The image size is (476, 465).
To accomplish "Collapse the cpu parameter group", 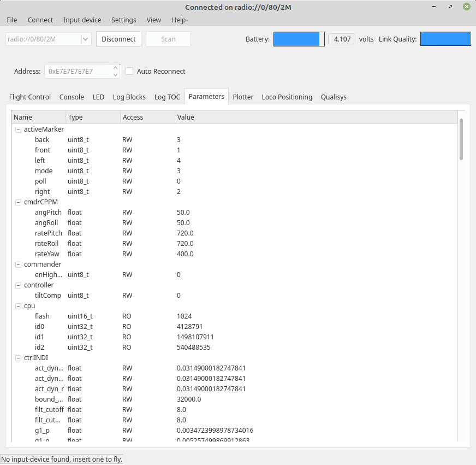I will (19, 306).
